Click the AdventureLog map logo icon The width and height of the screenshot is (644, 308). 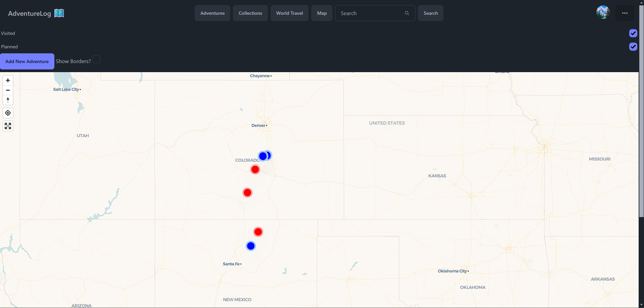pos(59,13)
